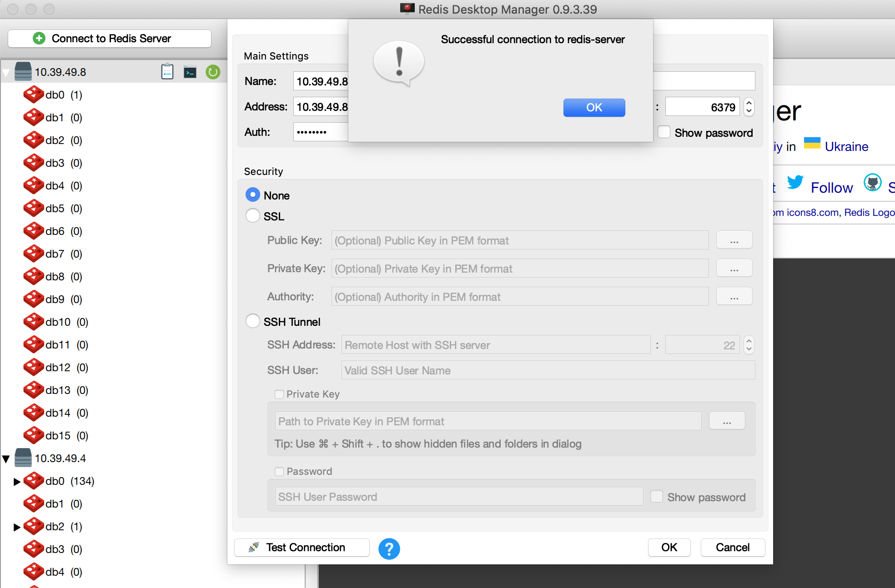Open console for 10.39.49.8 server
This screenshot has width=895, height=588.
tap(190, 72)
